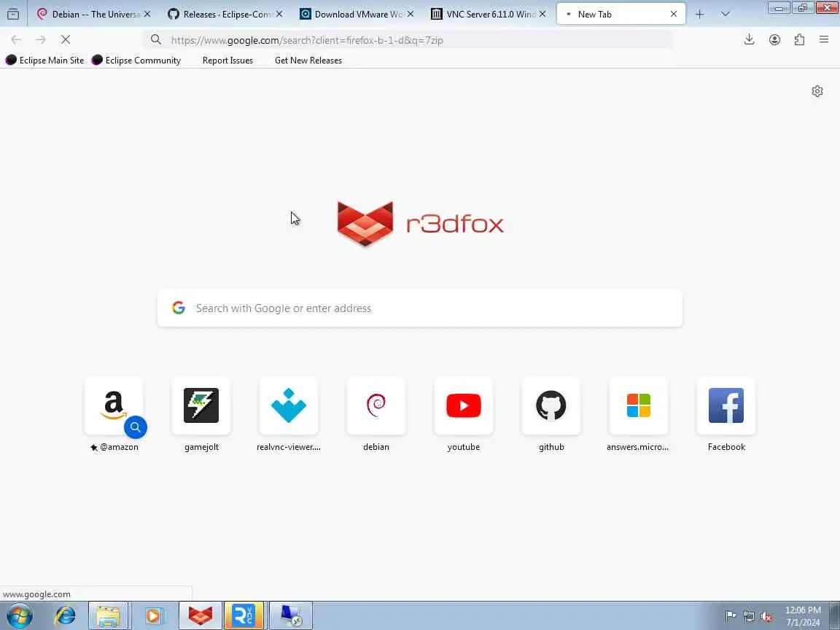Switch to Download VMware Workstation tab
Viewport: 840px width, 630px height.
coord(357,15)
